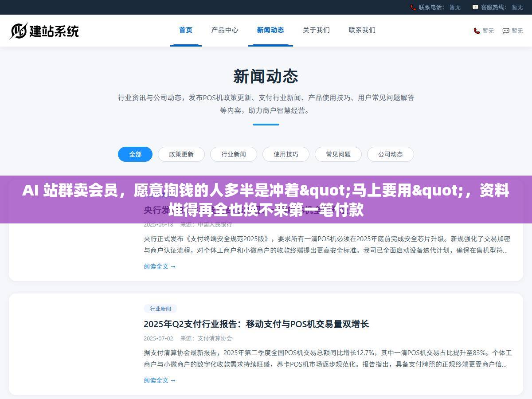Viewport: 532px width, 399px height.
Task: Open the 2025年Q2支付行业报告 headline
Action: click(x=256, y=324)
